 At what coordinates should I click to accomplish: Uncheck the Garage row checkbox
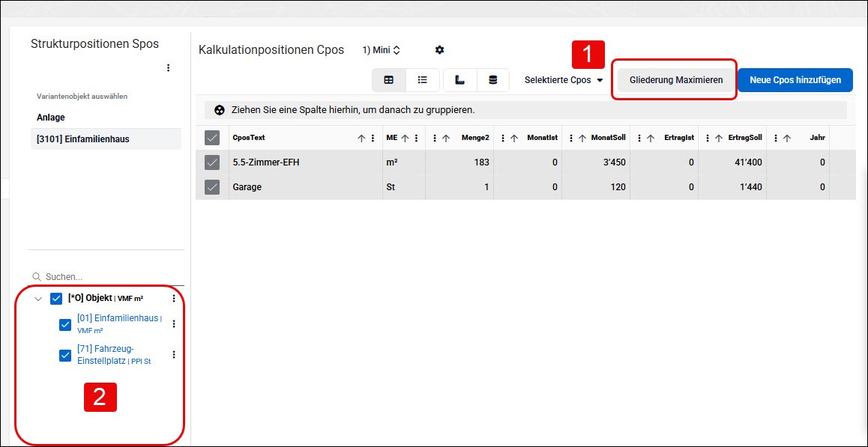pyautogui.click(x=212, y=187)
